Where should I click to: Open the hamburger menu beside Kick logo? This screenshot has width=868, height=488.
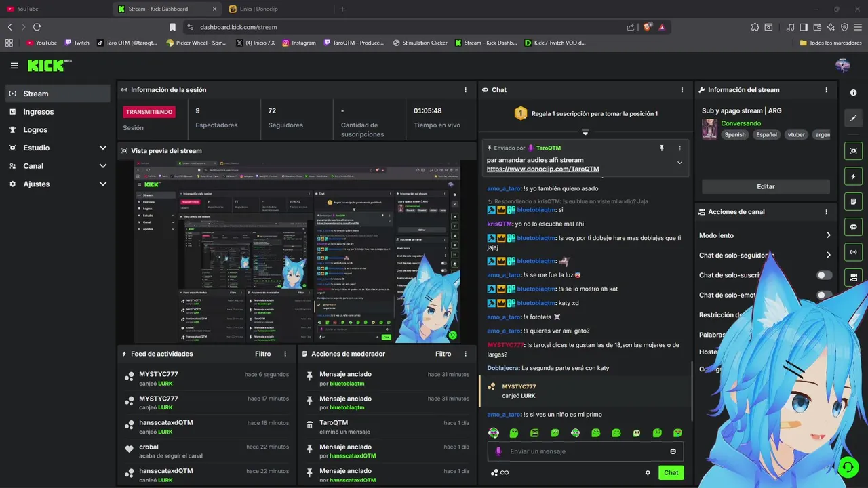pyautogui.click(x=14, y=66)
